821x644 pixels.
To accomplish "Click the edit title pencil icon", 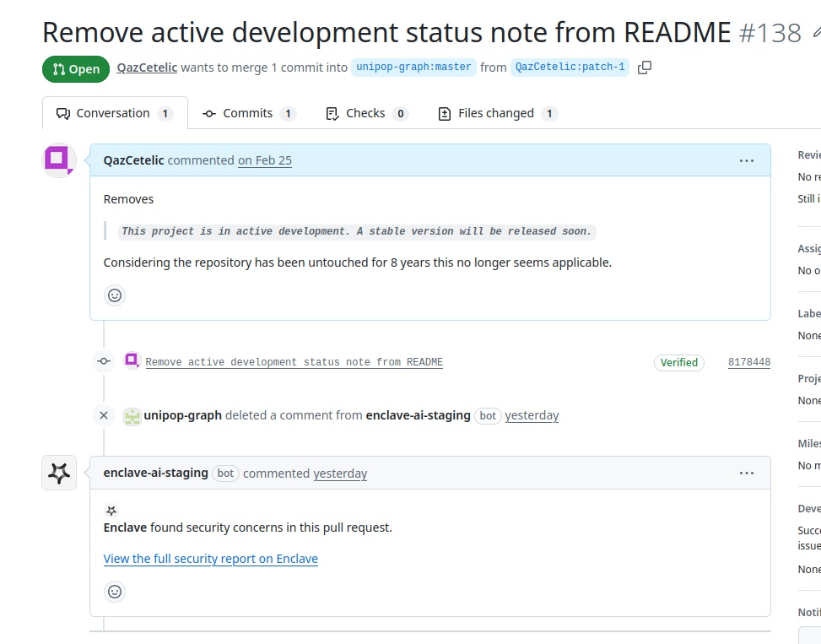I will click(816, 33).
